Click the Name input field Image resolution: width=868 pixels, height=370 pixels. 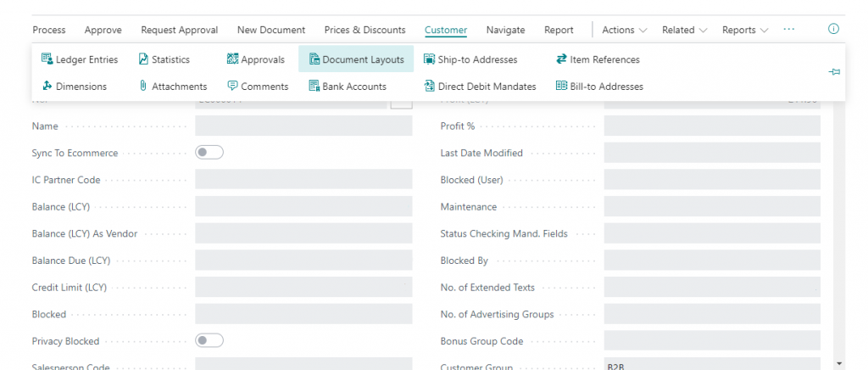tap(303, 126)
